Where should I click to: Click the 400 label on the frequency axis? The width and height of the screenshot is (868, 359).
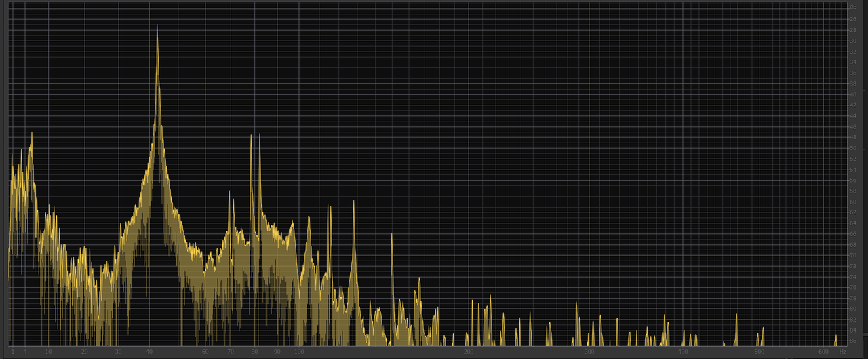tap(683, 352)
